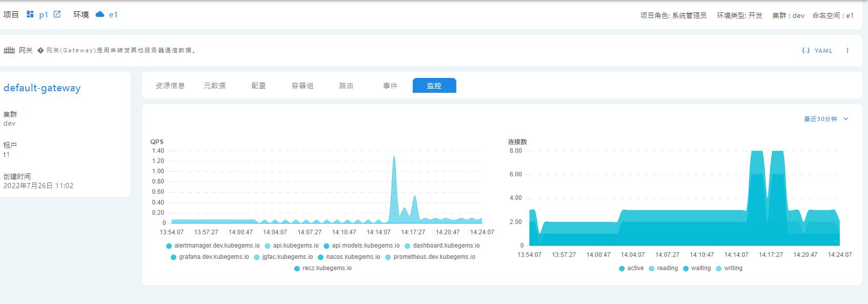Click the QPS chart title
The width and height of the screenshot is (868, 304).
coord(157,141)
